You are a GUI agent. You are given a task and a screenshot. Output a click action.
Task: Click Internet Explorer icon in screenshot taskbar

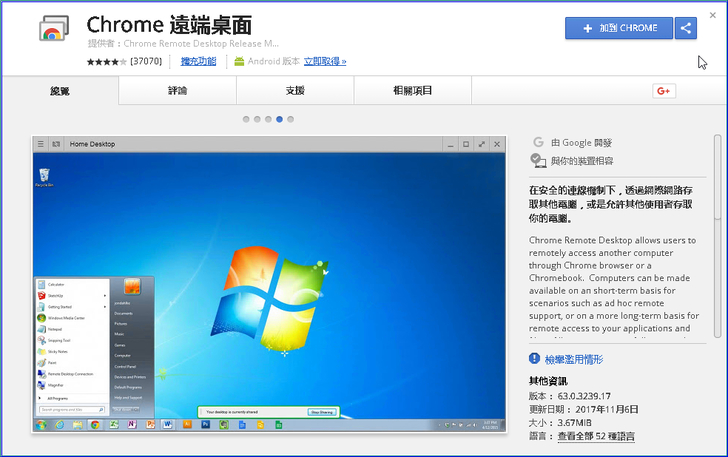59,424
